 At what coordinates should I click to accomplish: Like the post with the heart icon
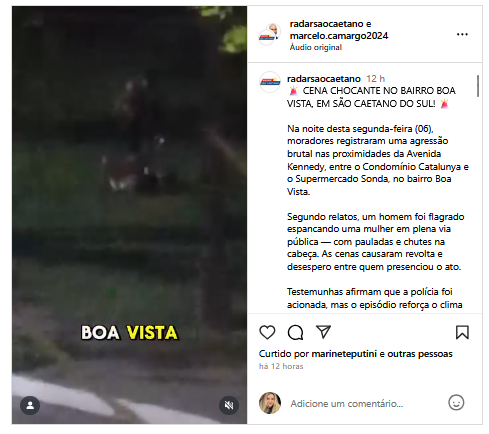pyautogui.click(x=267, y=332)
